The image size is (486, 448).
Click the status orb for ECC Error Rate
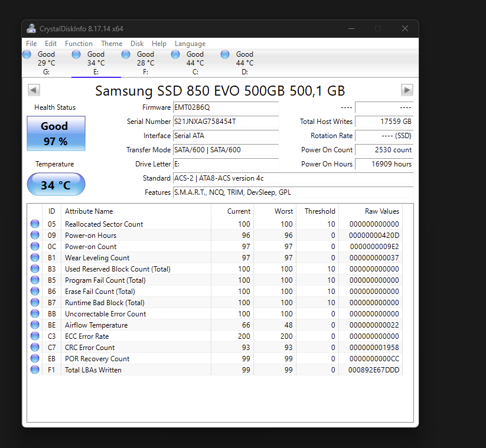click(35, 336)
